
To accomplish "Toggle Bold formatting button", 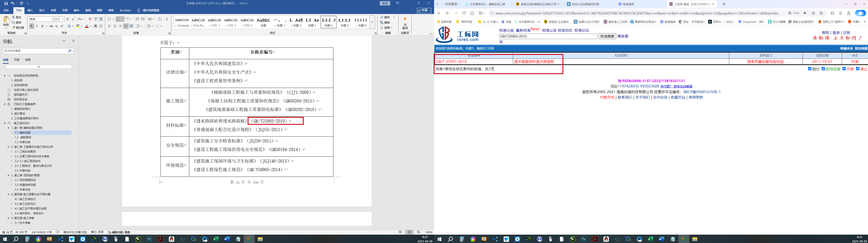I will pyautogui.click(x=32, y=26).
